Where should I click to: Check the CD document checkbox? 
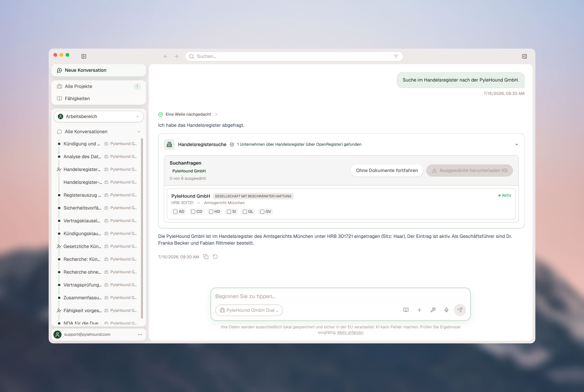(x=193, y=212)
